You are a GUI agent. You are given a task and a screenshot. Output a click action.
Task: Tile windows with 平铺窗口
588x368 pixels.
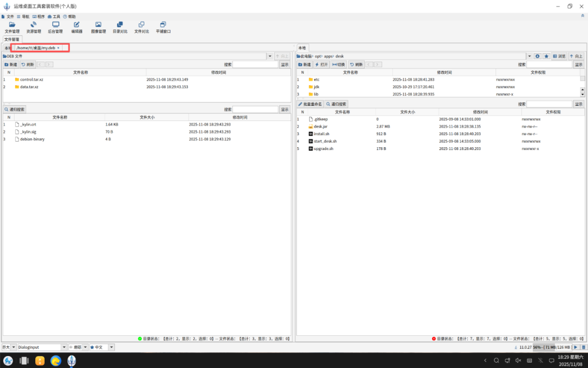click(x=163, y=27)
